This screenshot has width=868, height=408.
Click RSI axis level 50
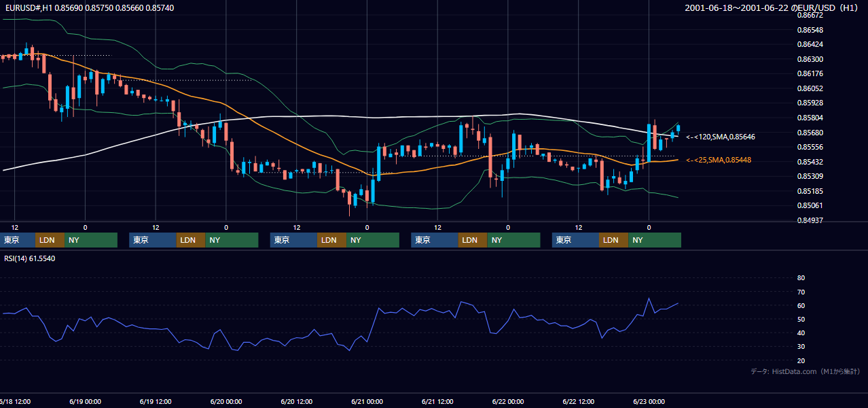point(801,319)
